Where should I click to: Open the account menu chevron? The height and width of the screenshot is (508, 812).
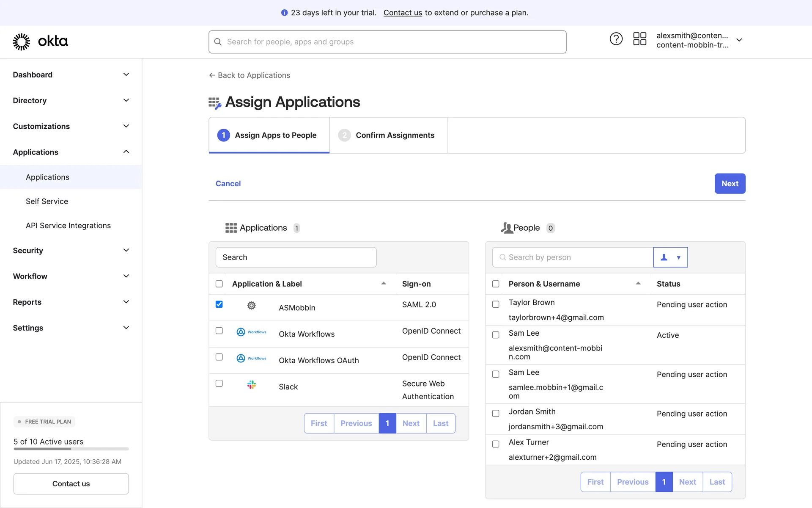739,40
